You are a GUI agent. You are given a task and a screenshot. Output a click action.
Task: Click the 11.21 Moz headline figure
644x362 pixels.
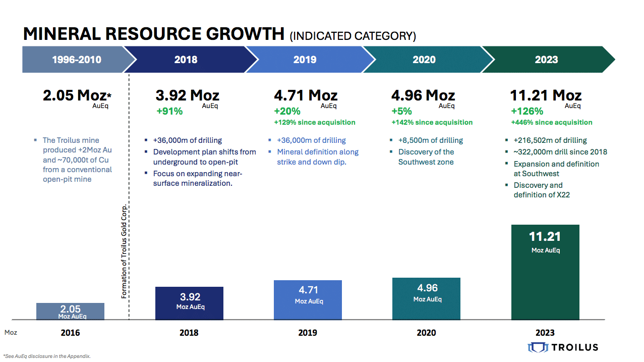tap(546, 95)
